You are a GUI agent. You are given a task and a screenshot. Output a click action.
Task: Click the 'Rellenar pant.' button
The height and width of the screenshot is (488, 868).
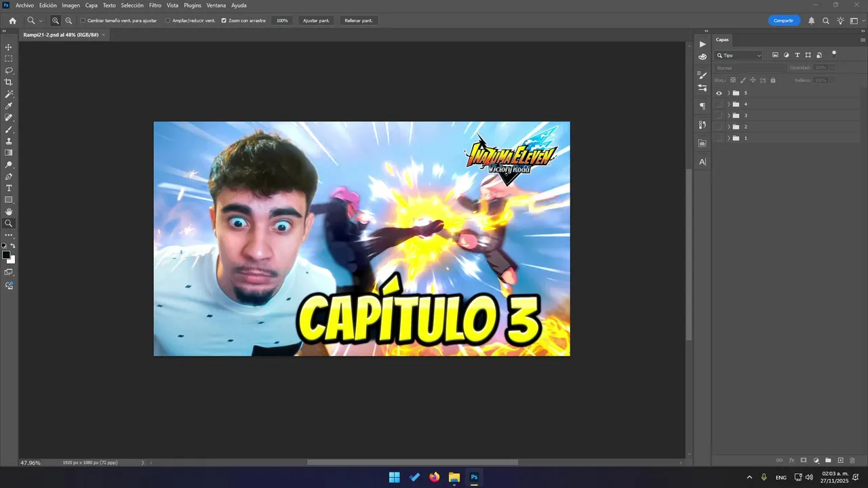[x=359, y=21]
